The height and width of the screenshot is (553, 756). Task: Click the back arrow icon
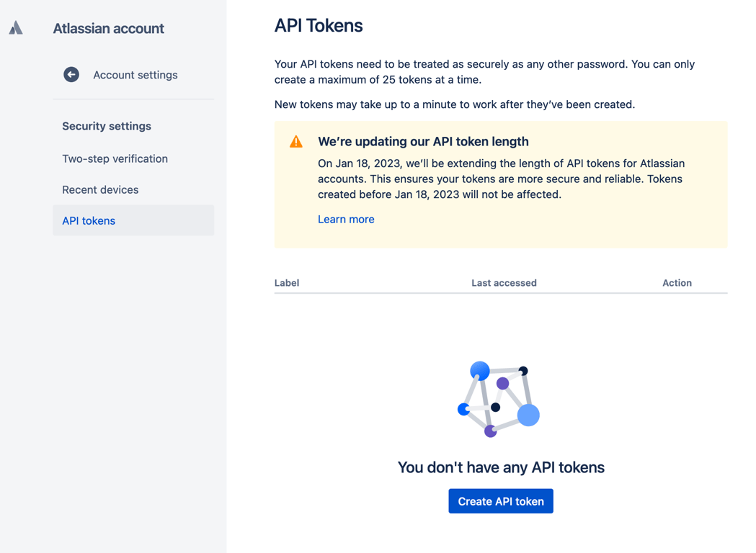pyautogui.click(x=71, y=75)
